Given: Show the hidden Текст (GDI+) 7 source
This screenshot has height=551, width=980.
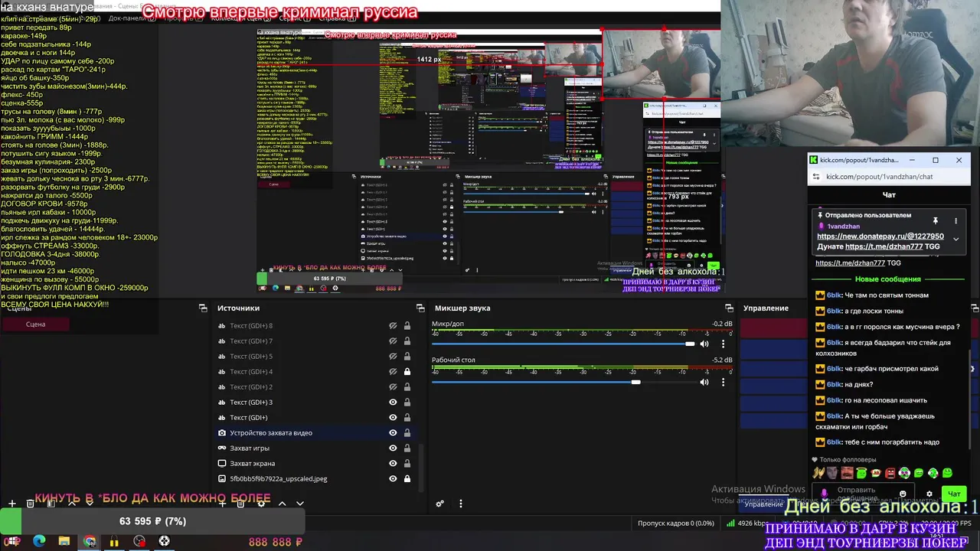Looking at the screenshot, I should pos(393,341).
